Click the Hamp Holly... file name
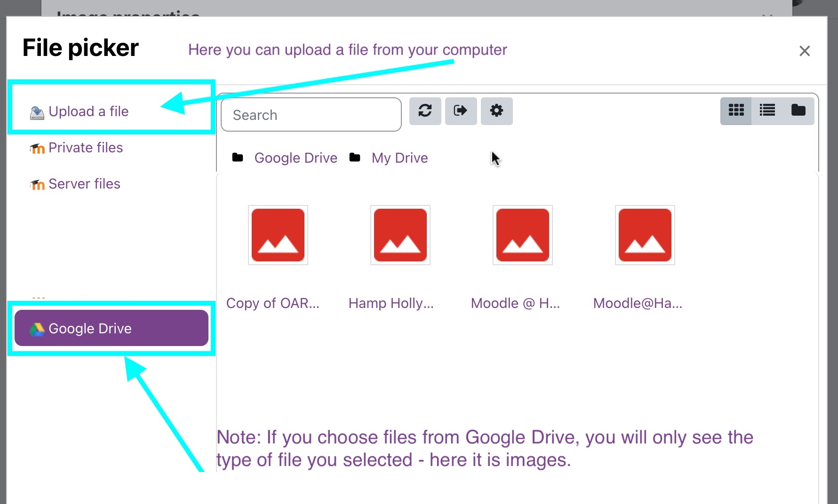838x504 pixels. (391, 303)
